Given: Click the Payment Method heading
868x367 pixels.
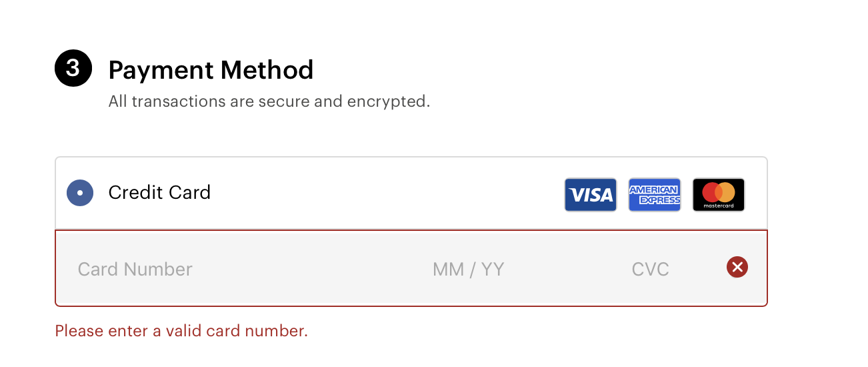Looking at the screenshot, I should pyautogui.click(x=211, y=70).
